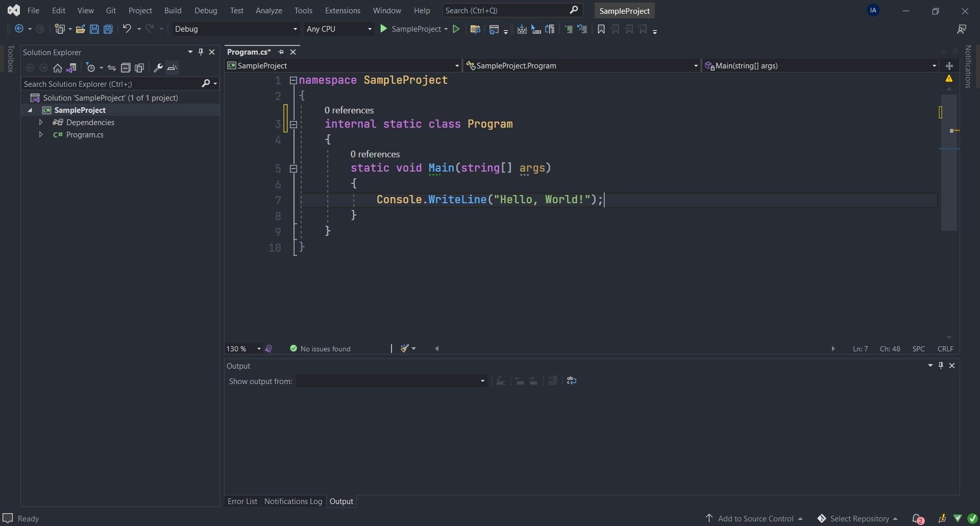Start without debugging outline play icon
980x526 pixels.
pos(456,29)
